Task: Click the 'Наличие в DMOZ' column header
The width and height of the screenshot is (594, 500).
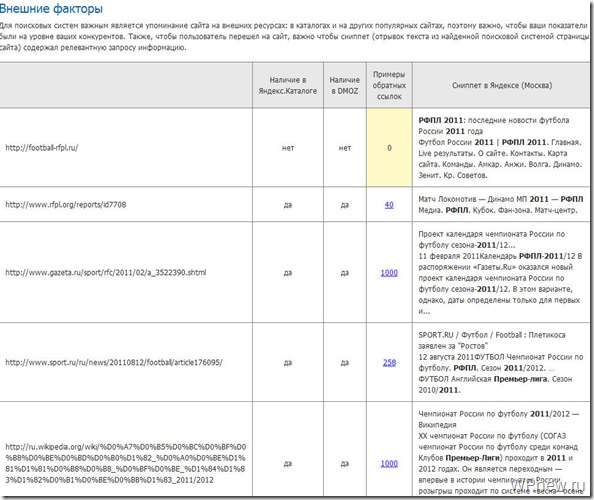Action: pos(345,85)
